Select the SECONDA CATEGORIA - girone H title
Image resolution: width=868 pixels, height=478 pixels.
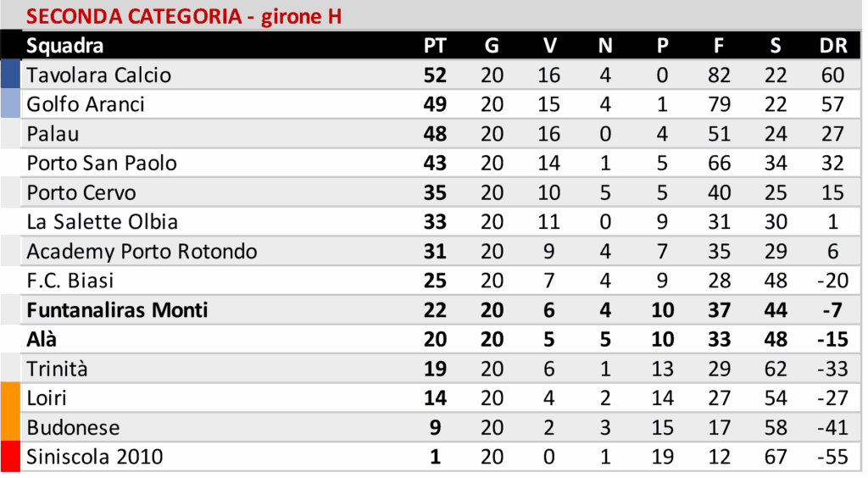click(x=184, y=16)
